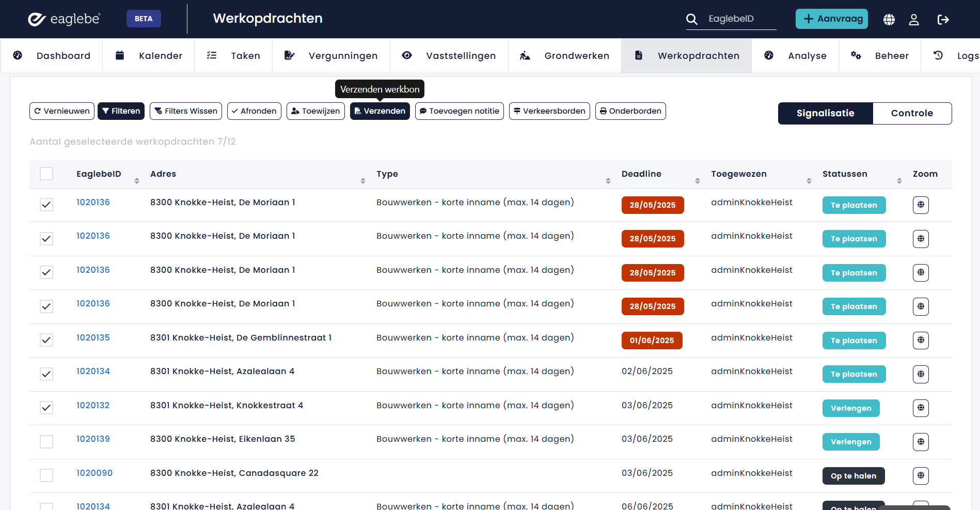Open EaglebeID link 1020090
The height and width of the screenshot is (510, 980).
(94, 473)
